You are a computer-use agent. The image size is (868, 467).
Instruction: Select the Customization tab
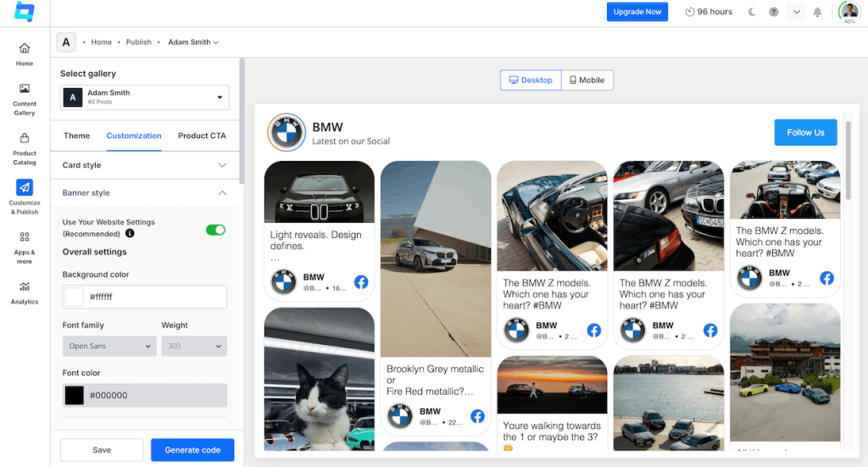point(134,136)
